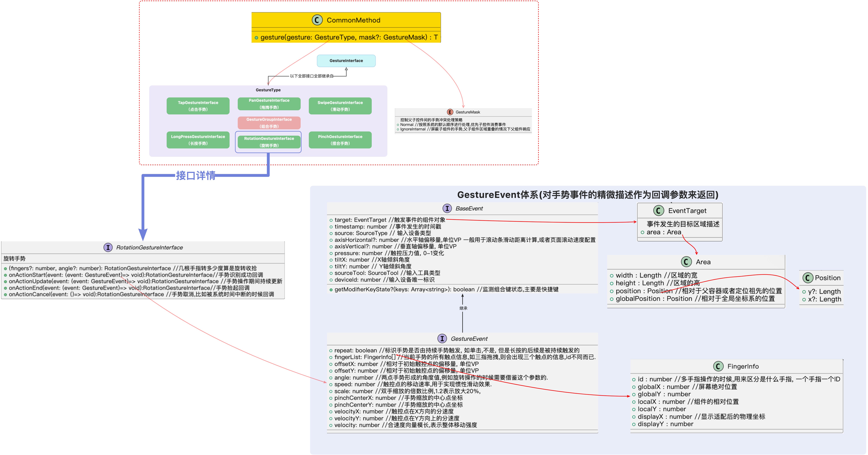Click the onActionUpdate method row
Image resolution: width=868 pixels, height=455 pixels.
tap(143, 281)
